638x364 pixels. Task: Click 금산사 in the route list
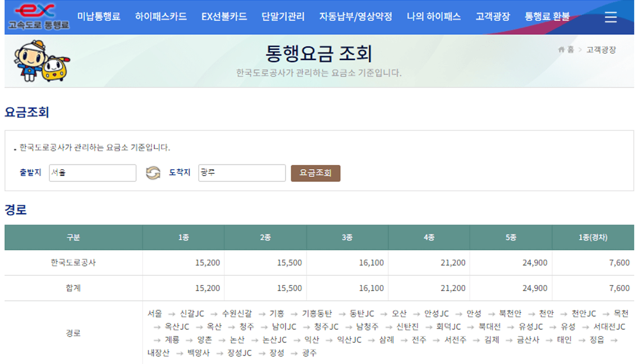528,339
